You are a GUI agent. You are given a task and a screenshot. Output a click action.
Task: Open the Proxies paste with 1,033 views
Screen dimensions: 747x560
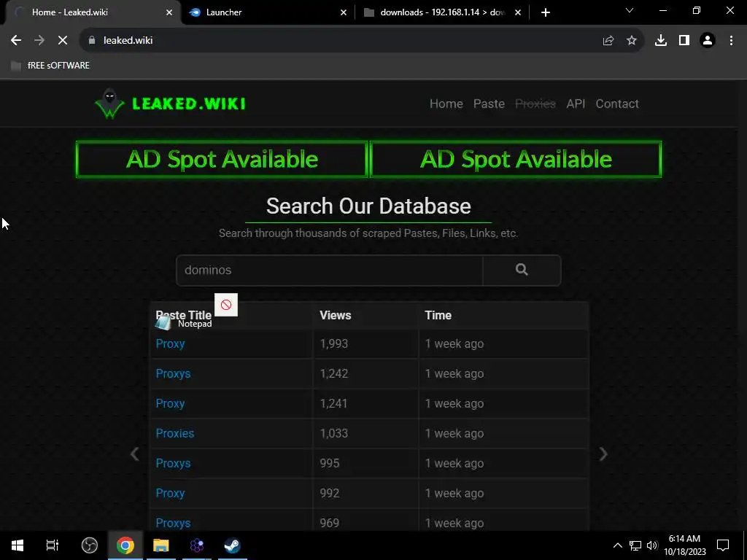pos(175,433)
